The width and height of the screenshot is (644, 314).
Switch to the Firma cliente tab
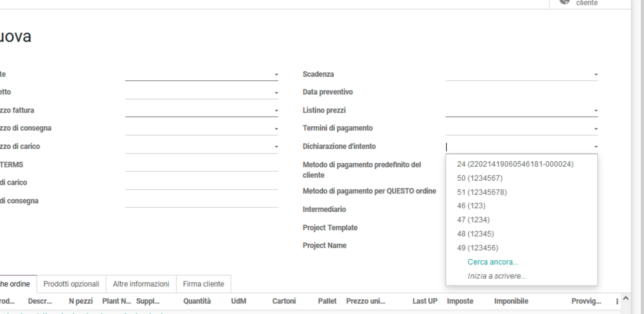[x=204, y=284]
